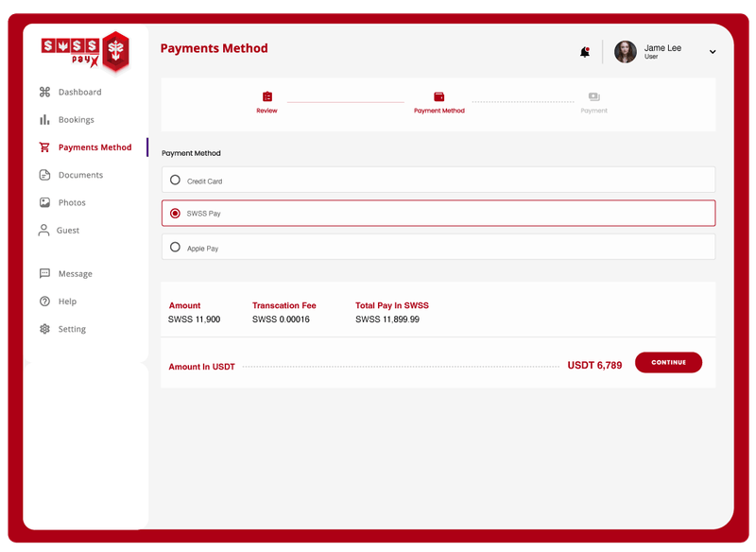Open the Photos section icon

pyautogui.click(x=43, y=202)
